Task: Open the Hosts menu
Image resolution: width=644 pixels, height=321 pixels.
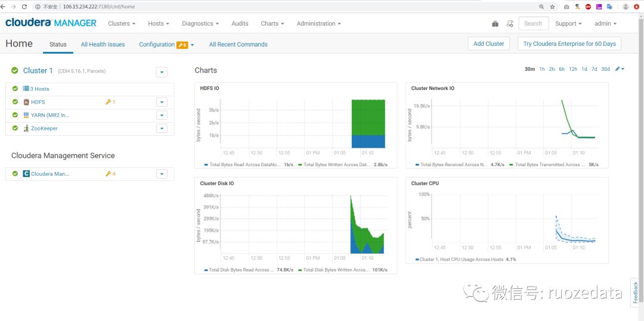Action: point(159,23)
